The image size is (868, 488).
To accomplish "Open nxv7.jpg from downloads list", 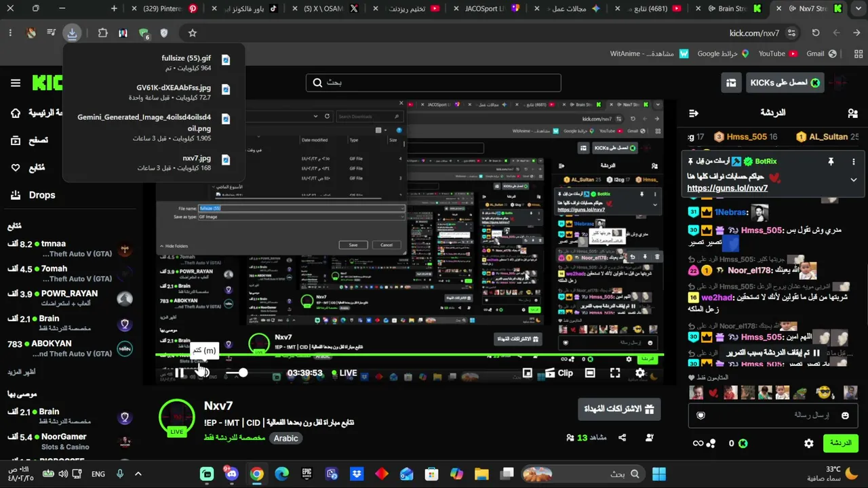I will tap(153, 163).
